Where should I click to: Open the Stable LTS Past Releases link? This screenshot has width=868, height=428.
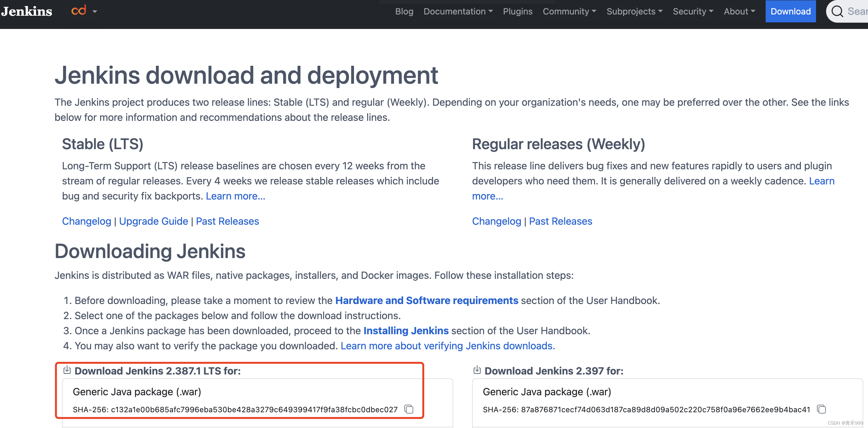[x=227, y=221]
